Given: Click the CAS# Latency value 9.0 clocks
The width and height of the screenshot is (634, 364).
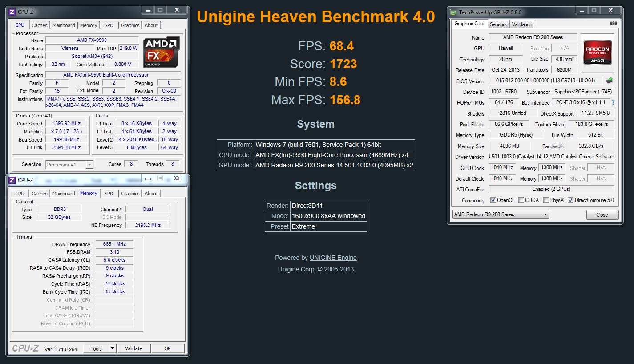Looking at the screenshot, I should click(114, 260).
